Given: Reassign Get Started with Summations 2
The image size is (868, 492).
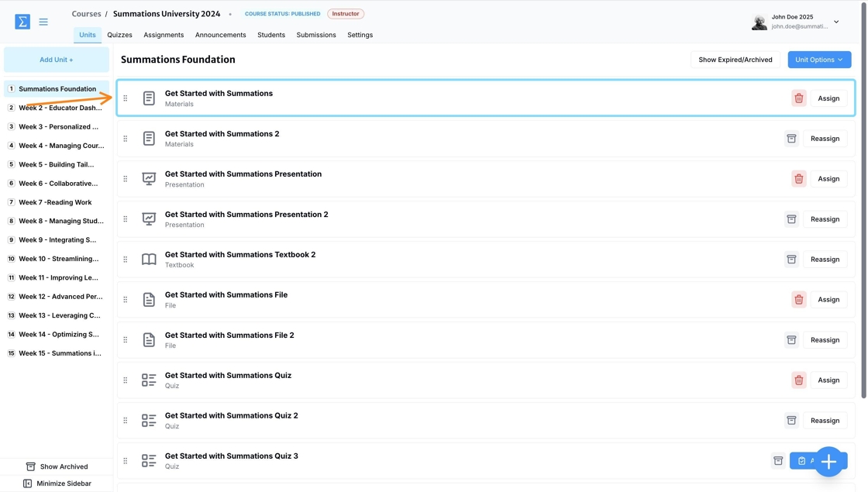Looking at the screenshot, I should 825,139.
